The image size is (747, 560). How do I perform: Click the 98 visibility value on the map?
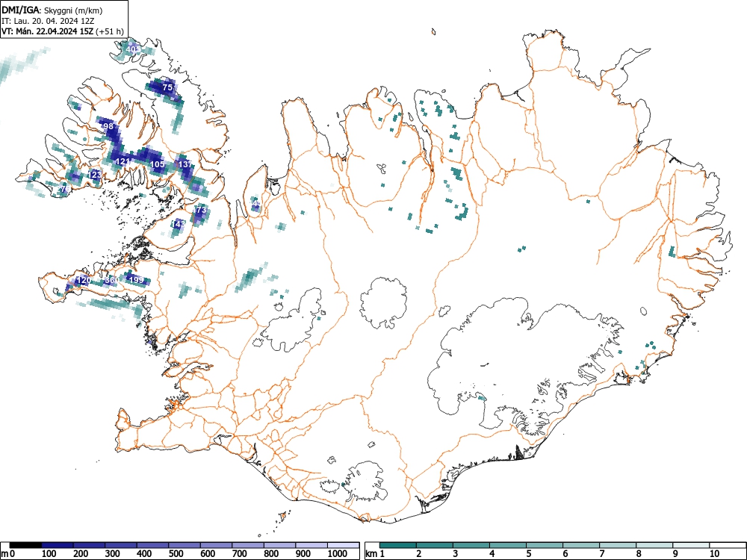(x=108, y=126)
